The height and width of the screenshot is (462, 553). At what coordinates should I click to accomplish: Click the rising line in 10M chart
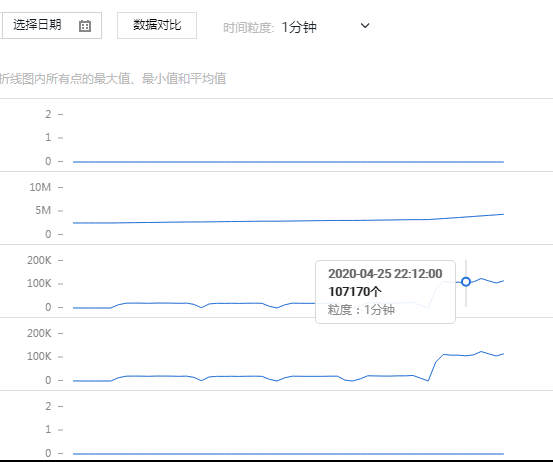click(288, 219)
